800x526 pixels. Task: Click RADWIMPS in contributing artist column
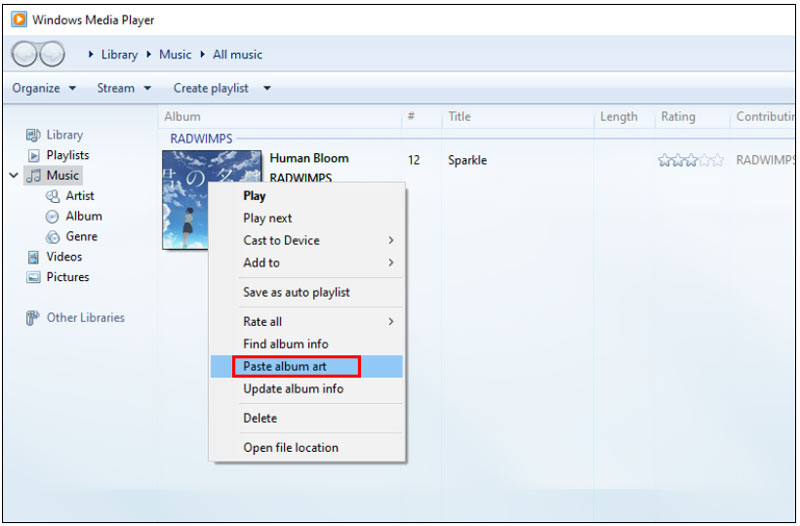(x=765, y=160)
